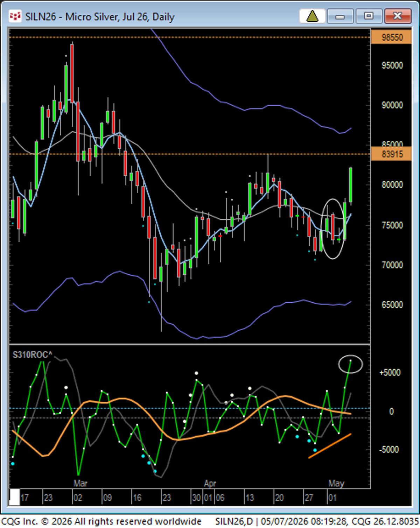Screen dimensions: 420x528
Task: Click the 65000 price axis value
Action: (392, 305)
